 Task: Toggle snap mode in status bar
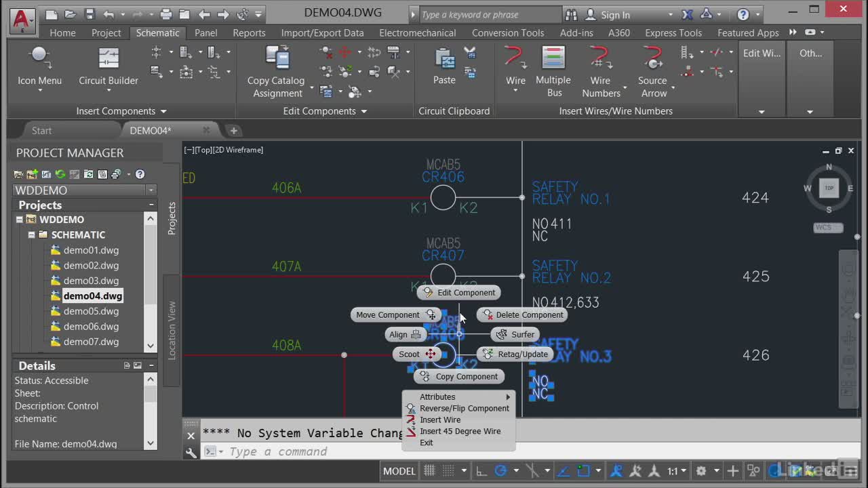[x=448, y=470]
